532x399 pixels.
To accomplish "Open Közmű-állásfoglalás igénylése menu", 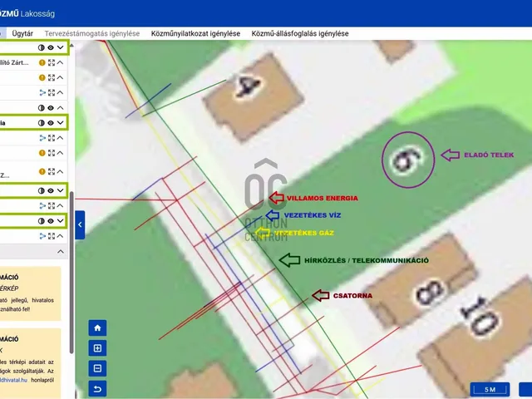I will click(299, 33).
